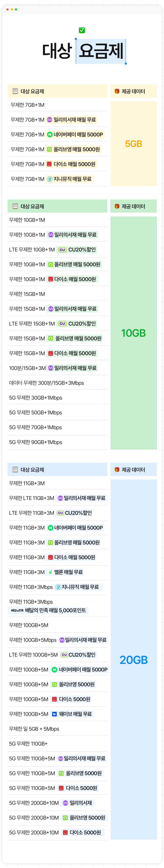The width and height of the screenshot is (164, 868).
Task: Click the blue 20GB data block
Action: 133,660
